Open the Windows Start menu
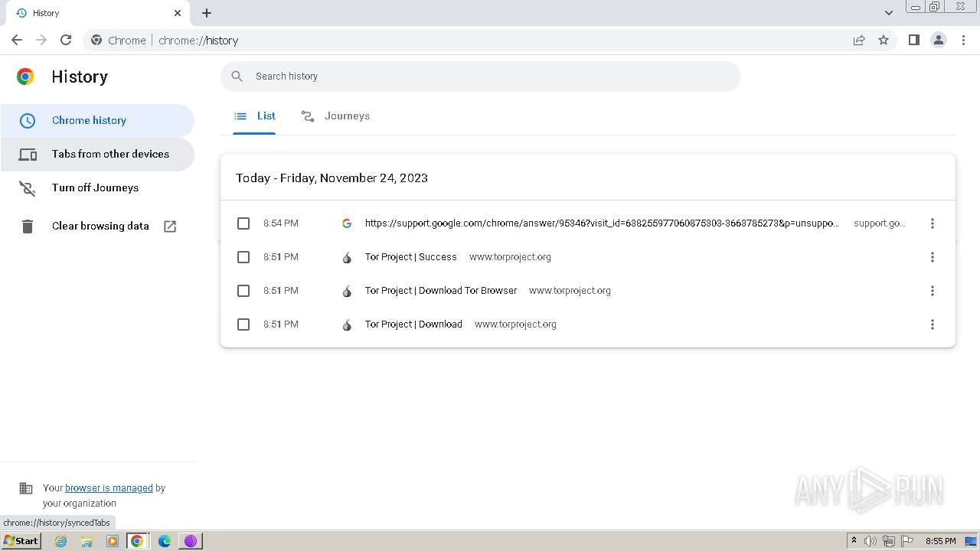Image resolution: width=980 pixels, height=551 pixels. pos(21,541)
